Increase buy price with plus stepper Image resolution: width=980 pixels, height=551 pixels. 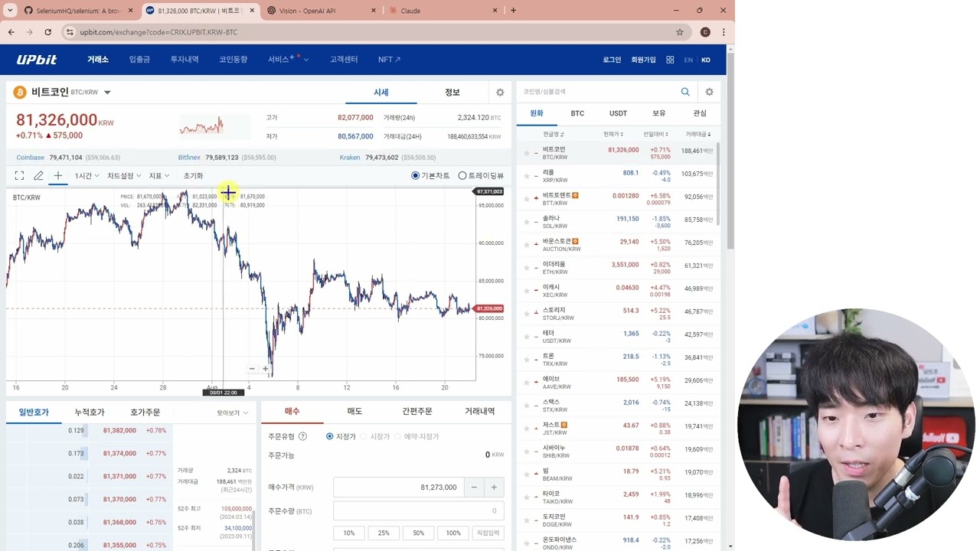[494, 487]
